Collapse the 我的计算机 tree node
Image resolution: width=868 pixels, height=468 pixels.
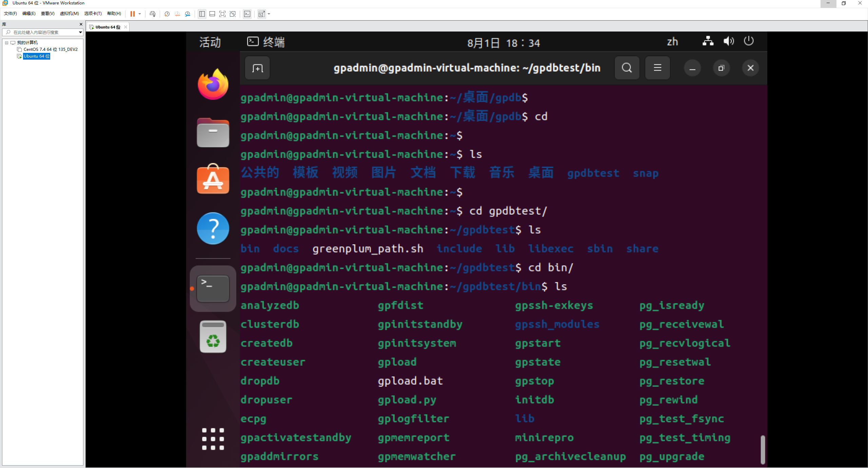(x=6, y=43)
